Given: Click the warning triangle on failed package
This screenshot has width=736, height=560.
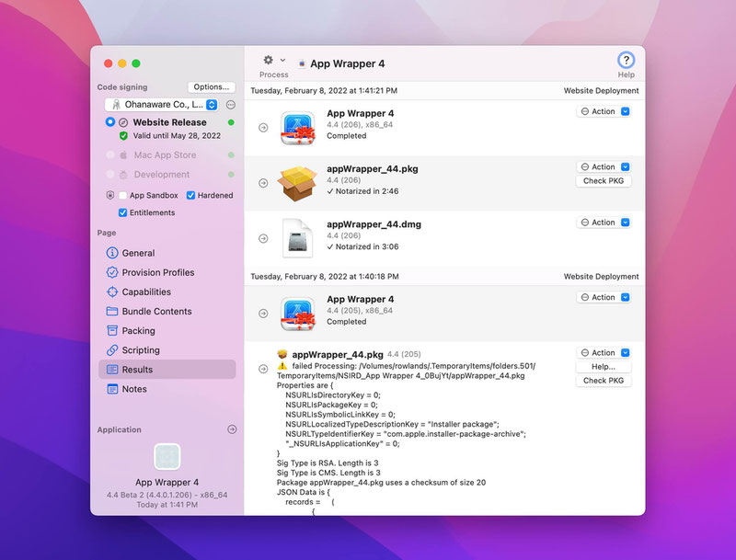Looking at the screenshot, I should pos(282,366).
